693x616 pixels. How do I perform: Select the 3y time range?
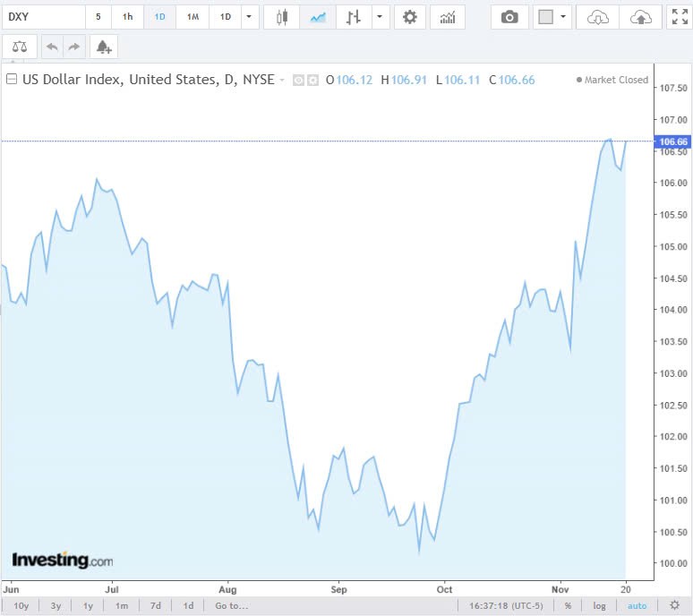click(56, 606)
